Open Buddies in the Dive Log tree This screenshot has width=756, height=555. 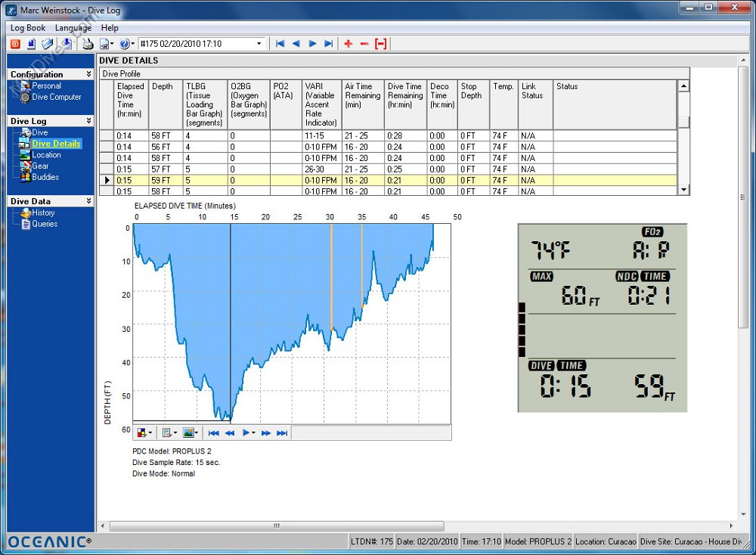(45, 177)
